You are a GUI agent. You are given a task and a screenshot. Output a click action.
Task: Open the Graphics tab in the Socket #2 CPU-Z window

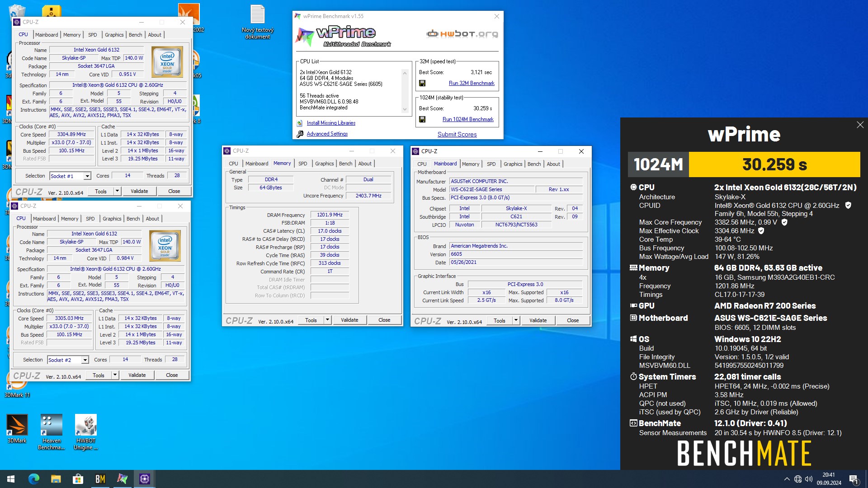point(112,219)
